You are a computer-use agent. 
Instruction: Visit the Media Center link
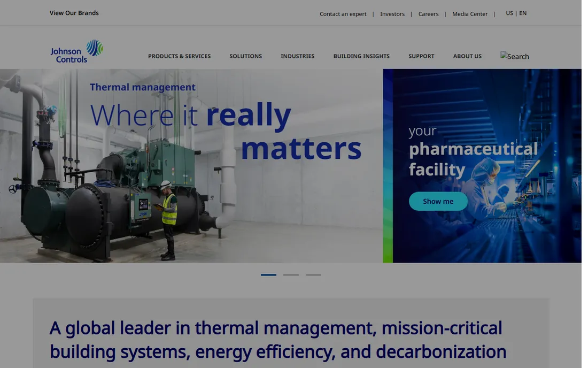tap(470, 14)
